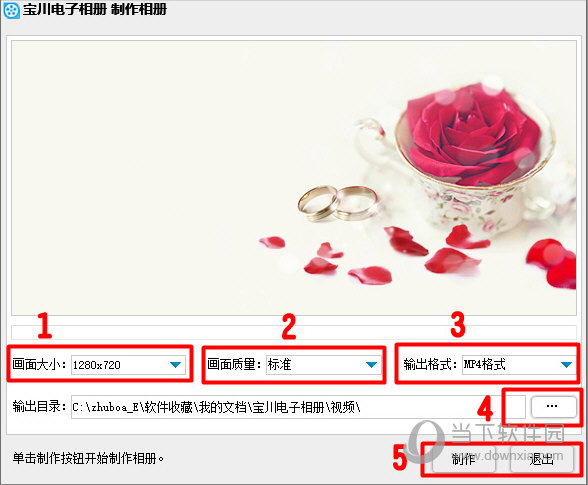Select the 标准 quality value field
Viewport: 588px width, 485px height.
tap(324, 365)
